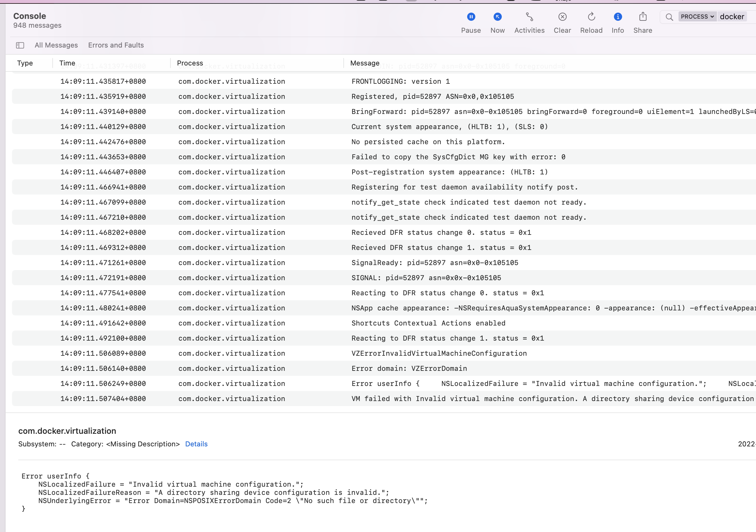This screenshot has width=756, height=532.
Task: Click timestamp 14:09:11.435817+0800
Action: (103, 81)
